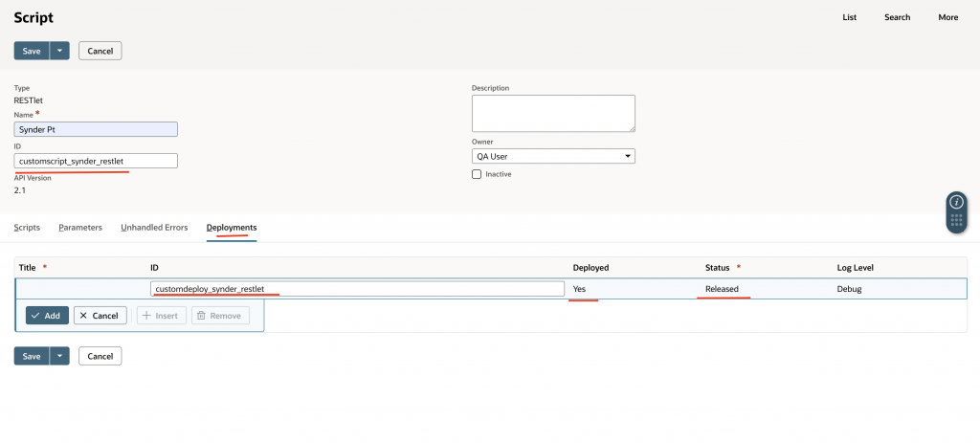Expand the bottom Save button arrow
This screenshot has height=443, width=980.
tap(59, 356)
